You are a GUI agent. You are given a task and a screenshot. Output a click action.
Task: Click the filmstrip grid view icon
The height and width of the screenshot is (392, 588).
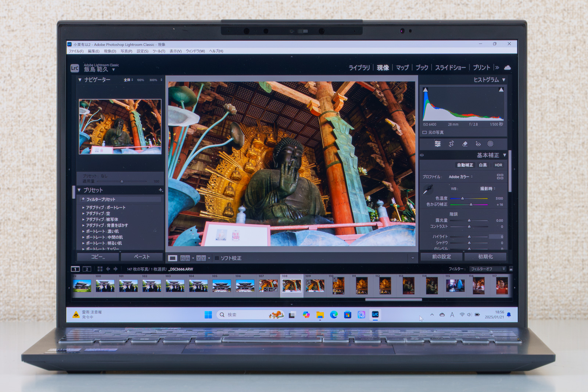click(x=100, y=269)
